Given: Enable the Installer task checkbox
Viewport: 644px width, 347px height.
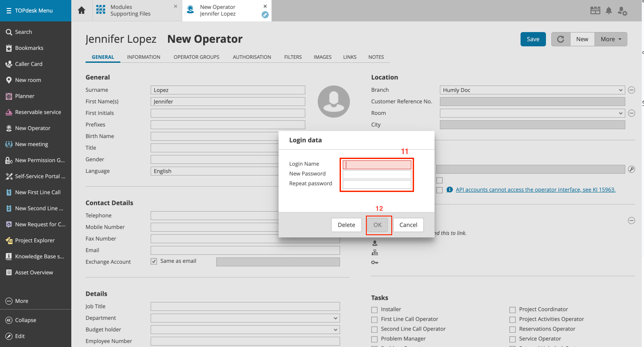Looking at the screenshot, I should [x=374, y=310].
